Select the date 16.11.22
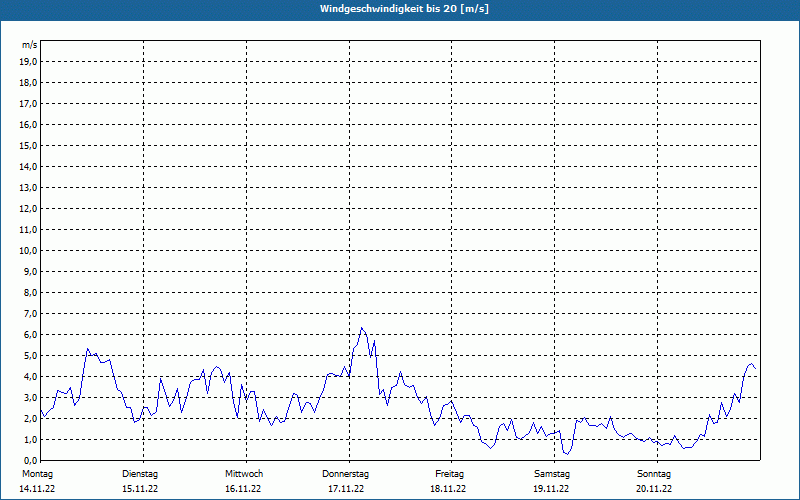 243,489
